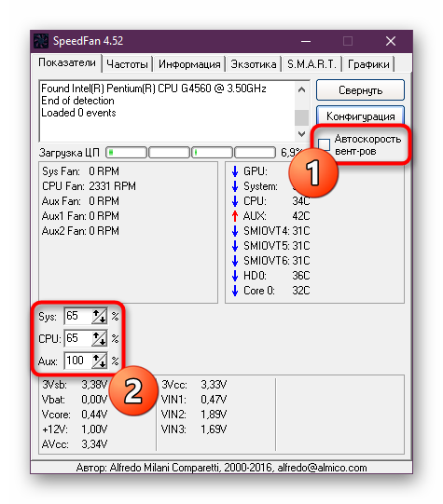
Task: Click the log scrollbar down arrow
Action: (301, 134)
